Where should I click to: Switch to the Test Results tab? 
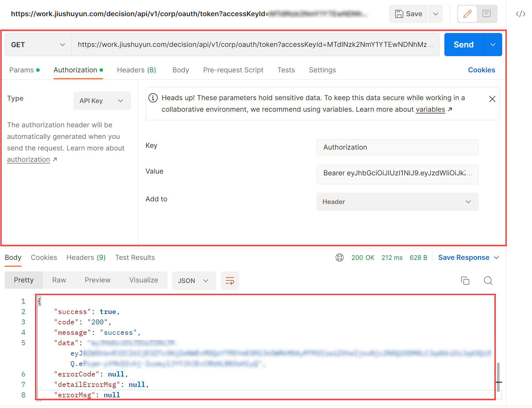135,258
